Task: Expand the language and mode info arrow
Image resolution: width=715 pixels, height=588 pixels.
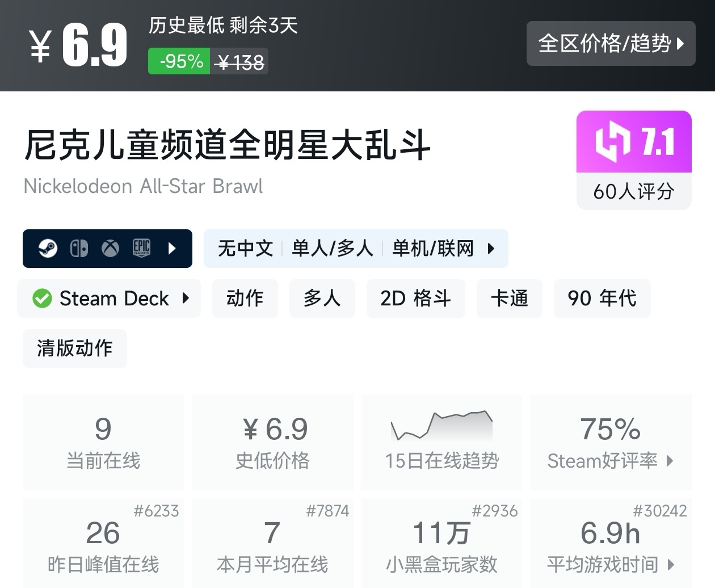Action: (491, 248)
